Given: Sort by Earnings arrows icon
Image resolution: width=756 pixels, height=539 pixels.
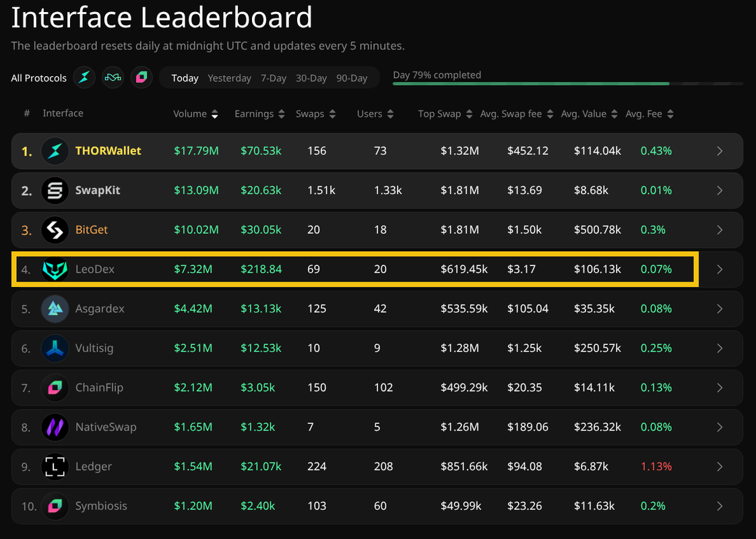Looking at the screenshot, I should 282,115.
